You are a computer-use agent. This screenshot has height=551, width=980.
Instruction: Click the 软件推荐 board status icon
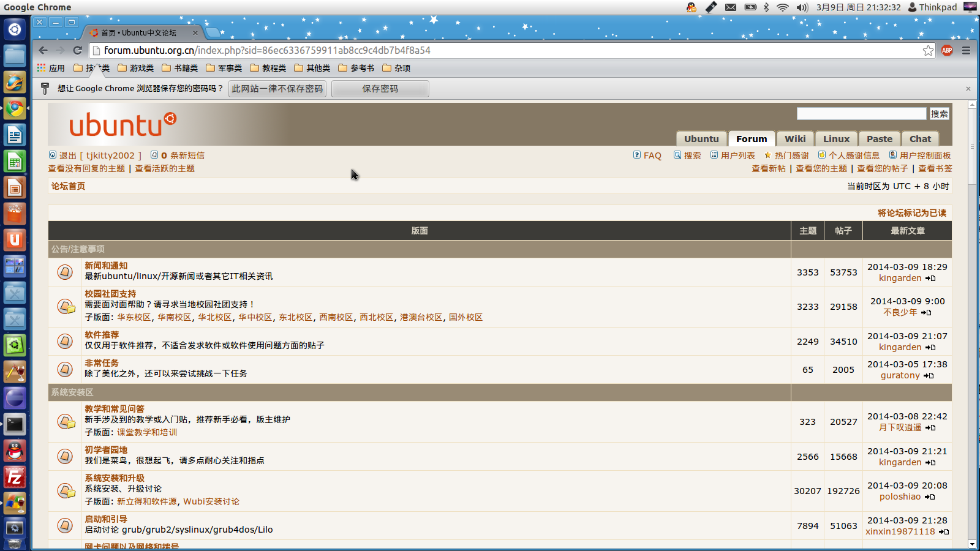(x=65, y=341)
